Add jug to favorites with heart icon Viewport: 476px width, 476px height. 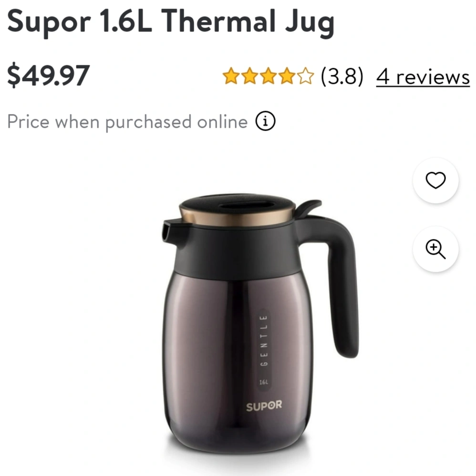[435, 180]
